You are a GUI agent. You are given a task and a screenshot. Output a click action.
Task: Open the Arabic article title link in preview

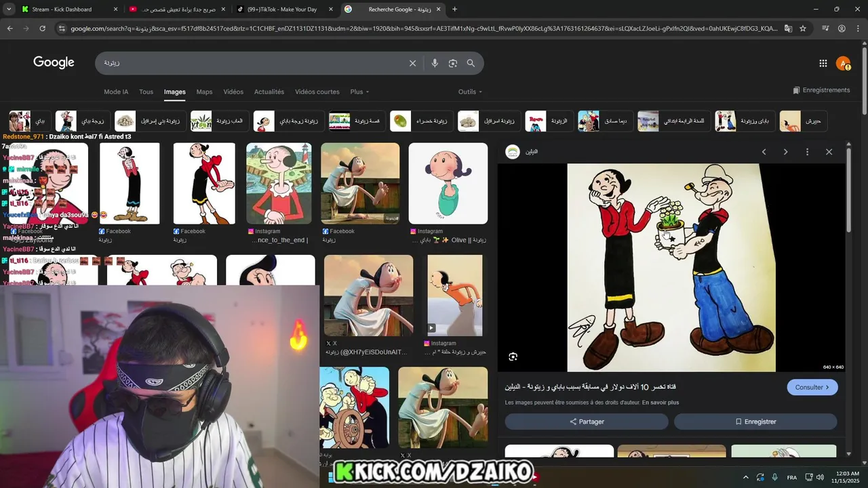pyautogui.click(x=590, y=387)
